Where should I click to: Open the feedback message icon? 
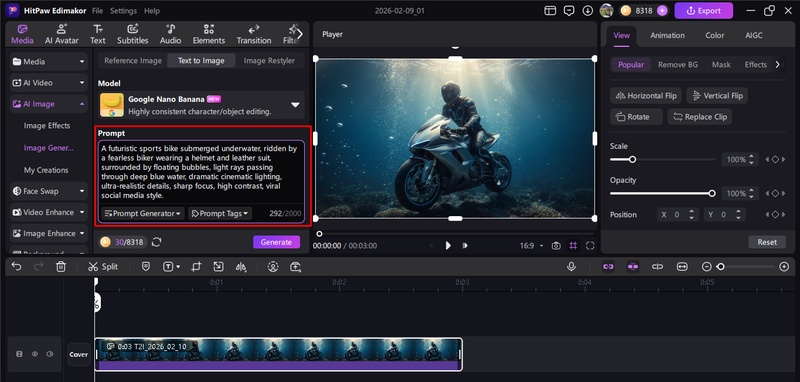(569, 10)
